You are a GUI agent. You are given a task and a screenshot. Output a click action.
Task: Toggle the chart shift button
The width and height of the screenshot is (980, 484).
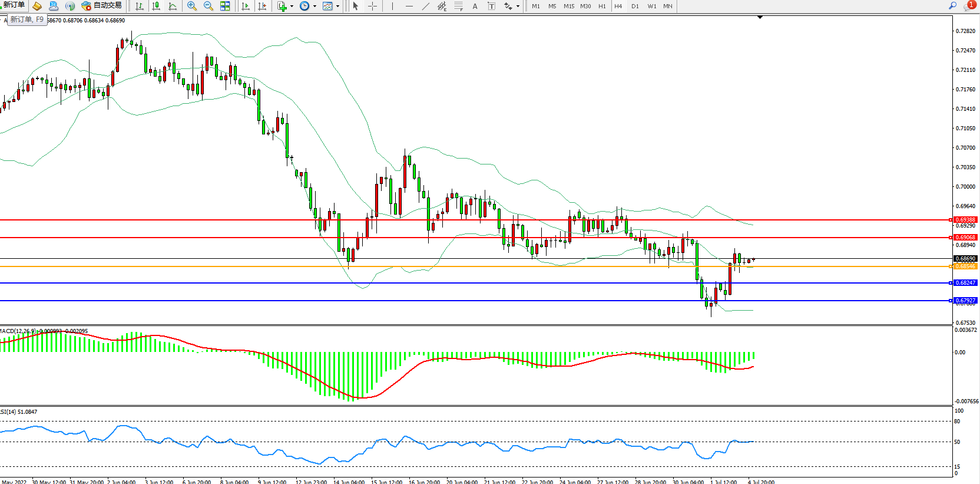pos(262,6)
